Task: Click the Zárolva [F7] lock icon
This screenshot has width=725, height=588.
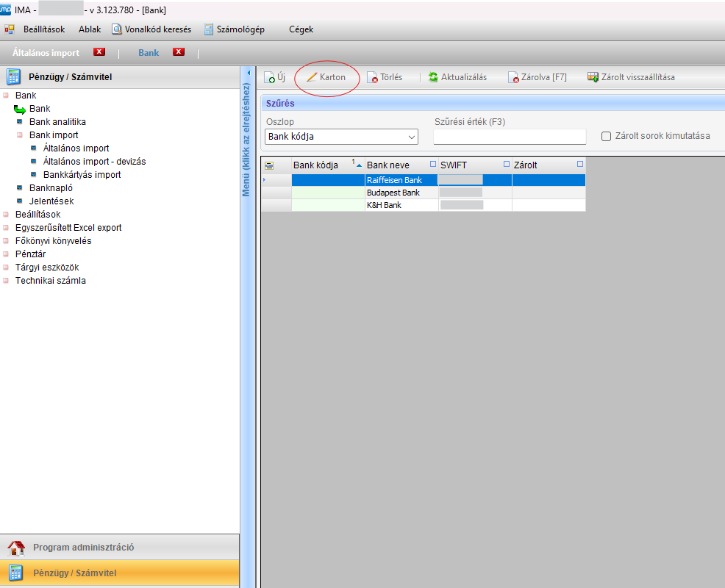Action: pos(514,77)
